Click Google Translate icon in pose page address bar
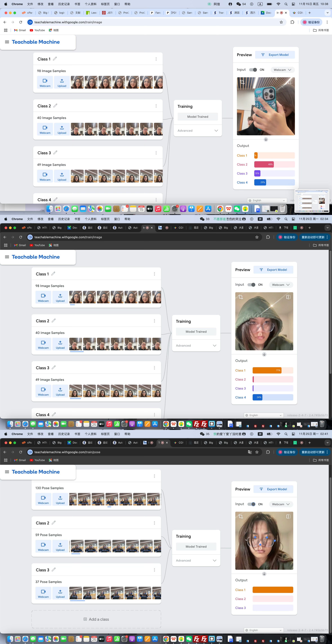This screenshot has height=644, width=332. point(250,452)
